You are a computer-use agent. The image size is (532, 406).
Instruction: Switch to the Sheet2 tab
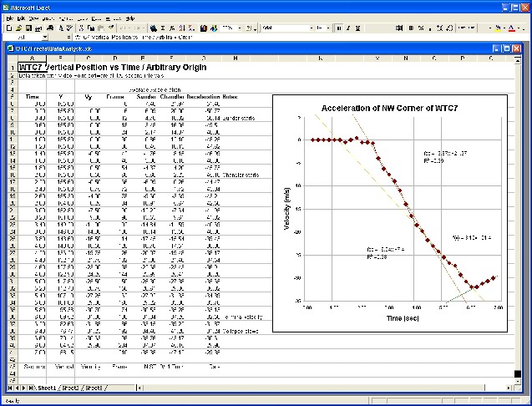(70, 388)
